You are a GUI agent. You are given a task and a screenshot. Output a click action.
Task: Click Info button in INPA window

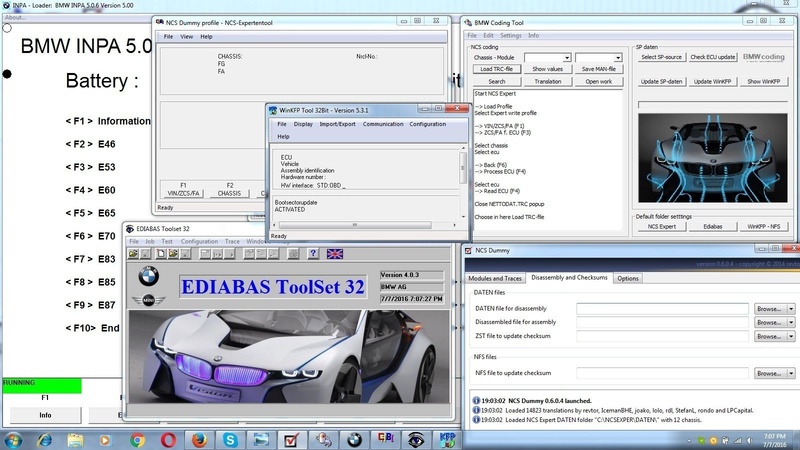coord(45,415)
